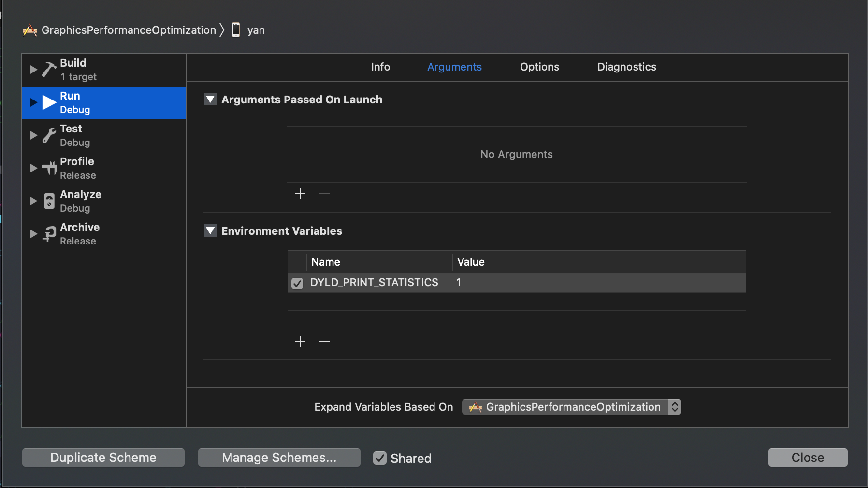Open the Info tab
868x488 pixels.
point(380,67)
